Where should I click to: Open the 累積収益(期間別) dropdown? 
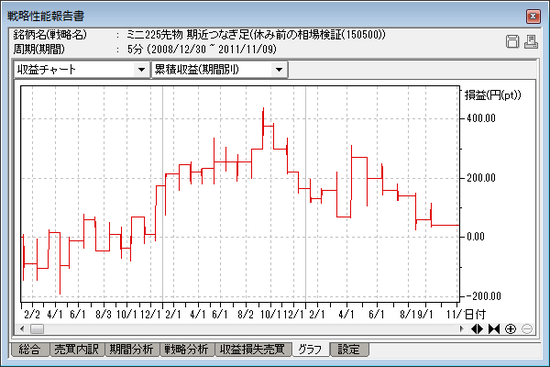(x=279, y=69)
